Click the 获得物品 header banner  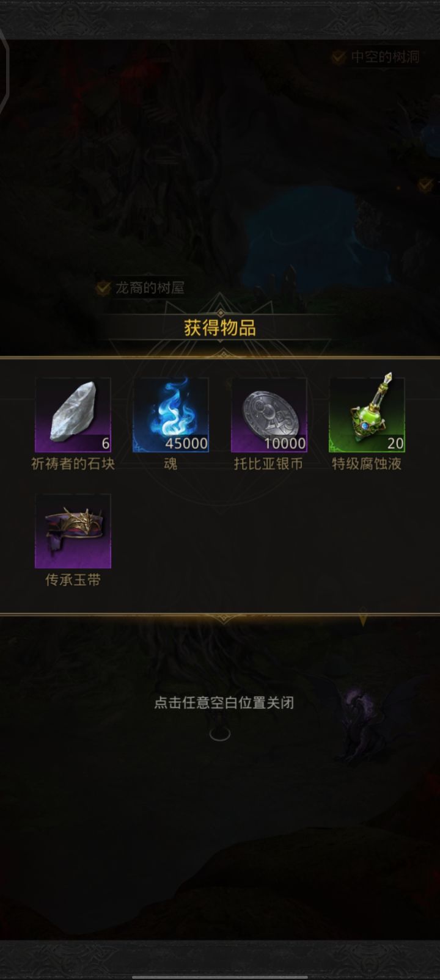(x=220, y=328)
